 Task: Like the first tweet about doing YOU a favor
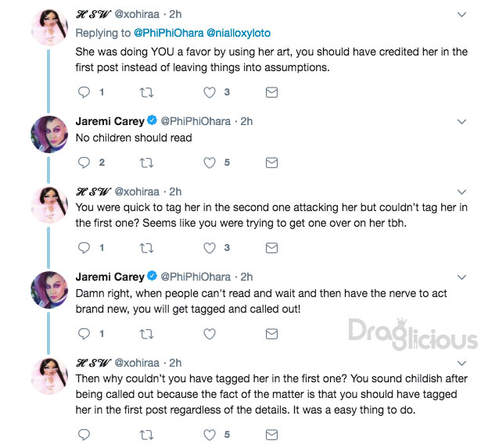(210, 92)
